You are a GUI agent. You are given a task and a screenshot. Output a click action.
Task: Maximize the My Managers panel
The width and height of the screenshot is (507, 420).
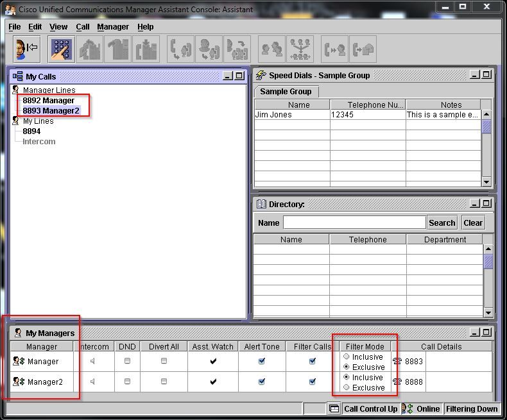point(486,332)
